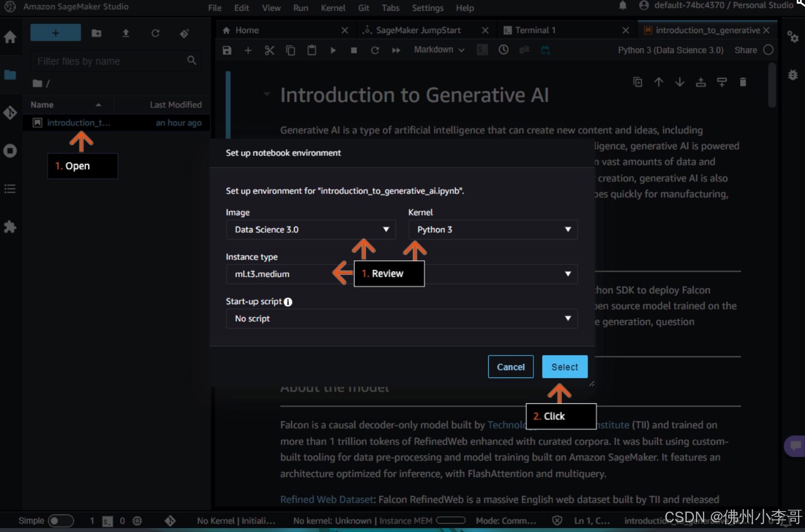Toggle Simple interface mode switch
Screen dimensions: 805x532
point(61,521)
